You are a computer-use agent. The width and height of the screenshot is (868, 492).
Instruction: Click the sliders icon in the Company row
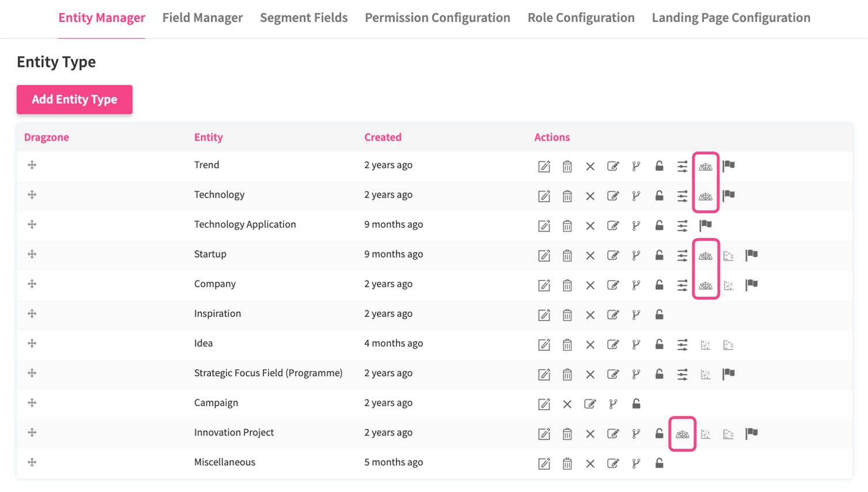coord(682,285)
